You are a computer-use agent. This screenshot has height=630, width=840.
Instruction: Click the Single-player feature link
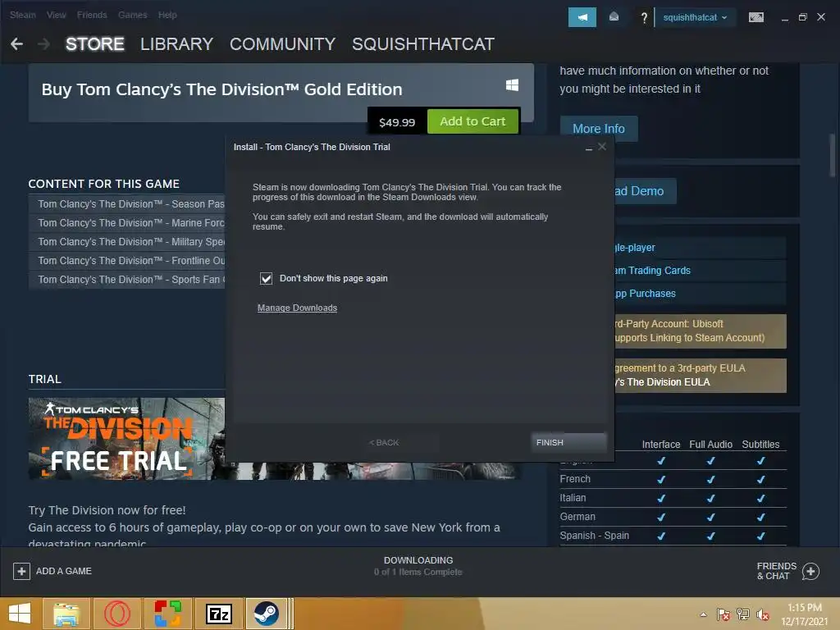tap(701, 248)
